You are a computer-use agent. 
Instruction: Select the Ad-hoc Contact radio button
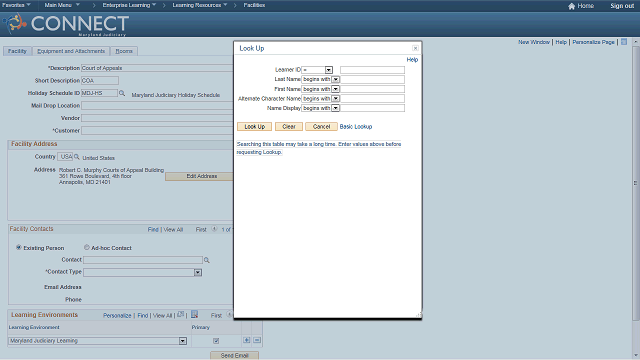point(87,247)
